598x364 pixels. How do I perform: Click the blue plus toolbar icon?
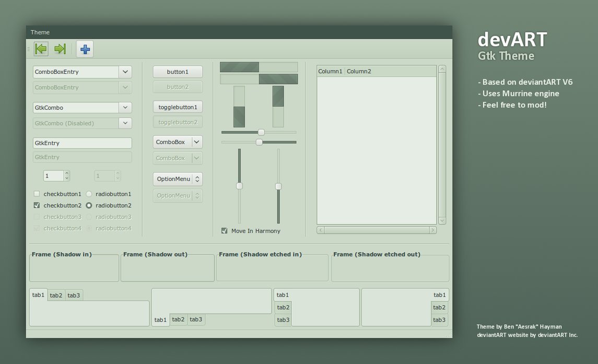tap(84, 49)
